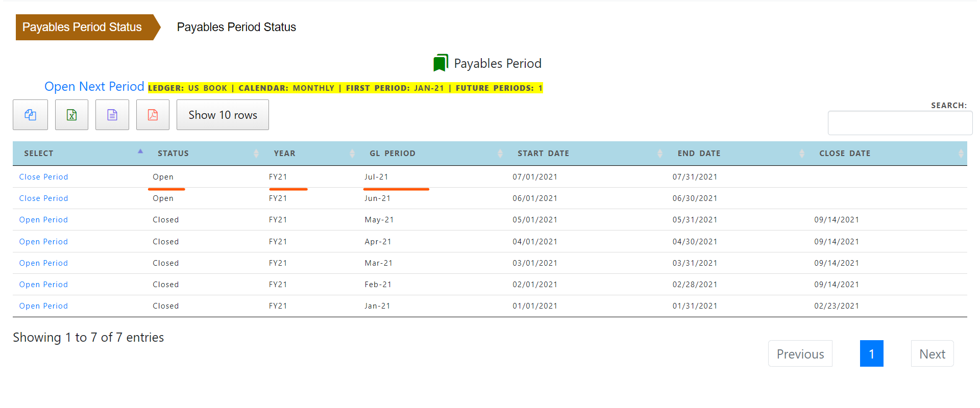Open Period link for Feb-21
This screenshot has height=408, width=980.
(43, 285)
